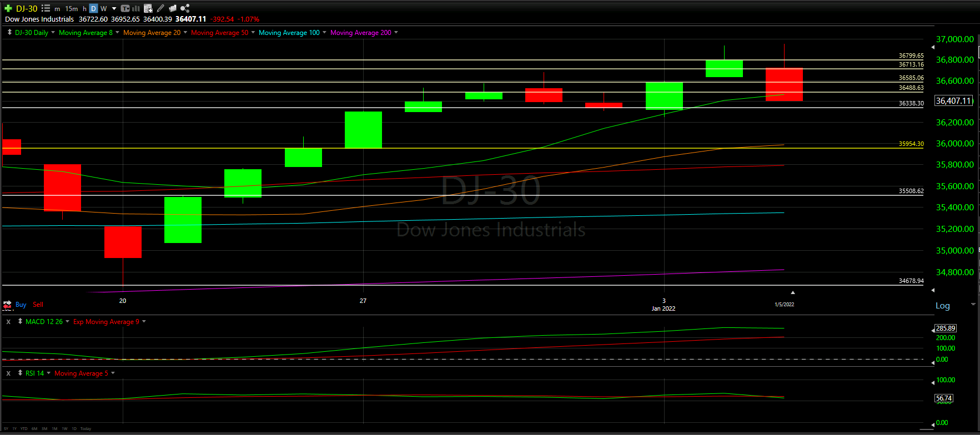Close the RSI 14 indicator pane
Image resolution: width=980 pixels, height=435 pixels.
(8, 373)
